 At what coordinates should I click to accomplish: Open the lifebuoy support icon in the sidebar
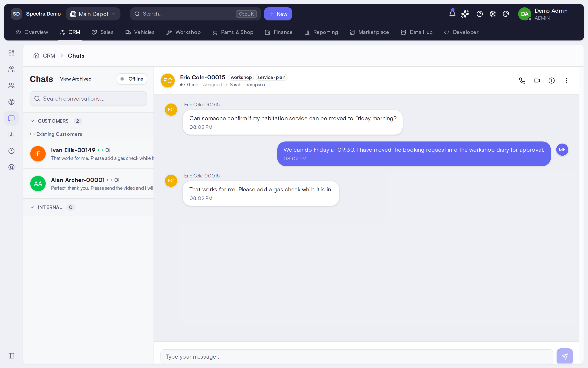(x=11, y=167)
